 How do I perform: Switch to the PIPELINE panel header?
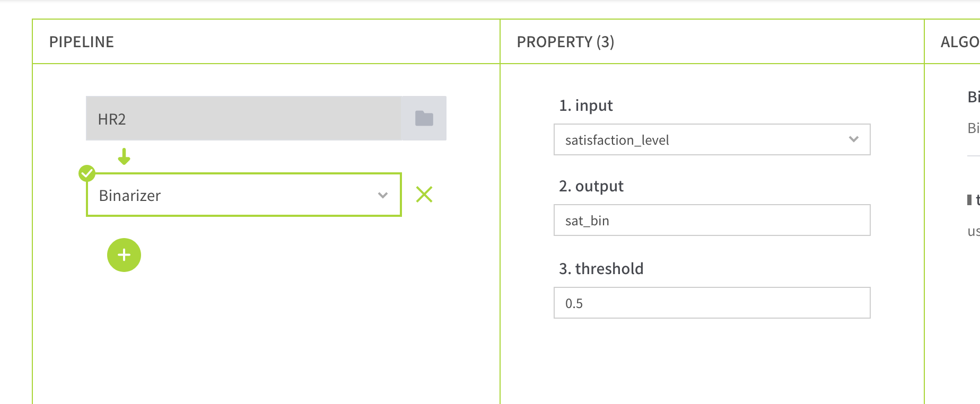pyautogui.click(x=82, y=41)
